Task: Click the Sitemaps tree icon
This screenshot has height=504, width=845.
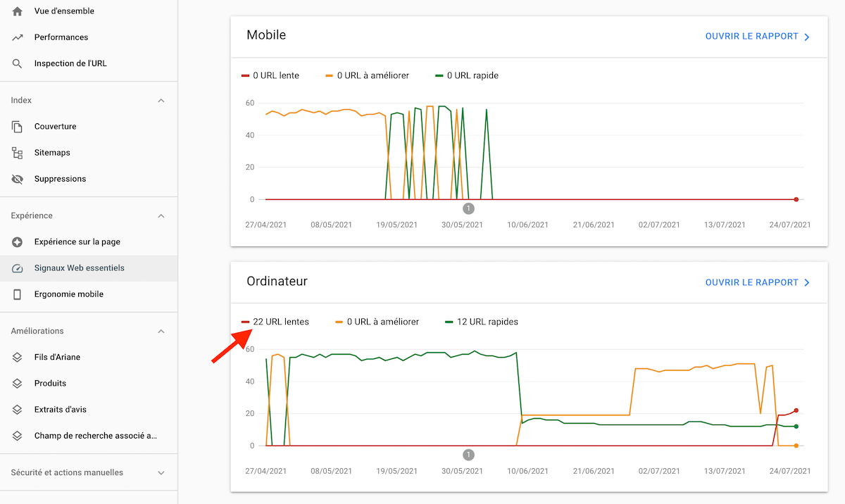Action: [18, 153]
